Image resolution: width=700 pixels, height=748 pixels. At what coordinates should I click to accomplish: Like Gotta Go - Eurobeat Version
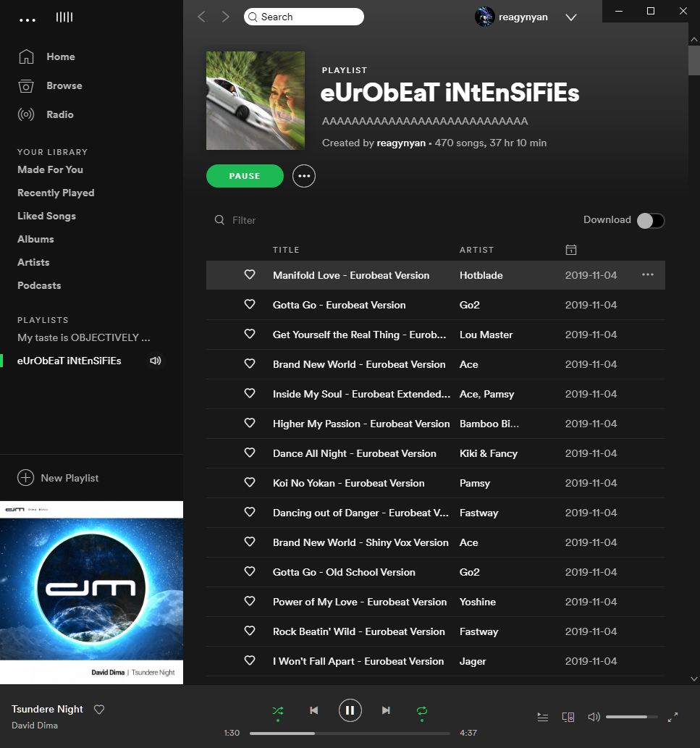tap(250, 304)
